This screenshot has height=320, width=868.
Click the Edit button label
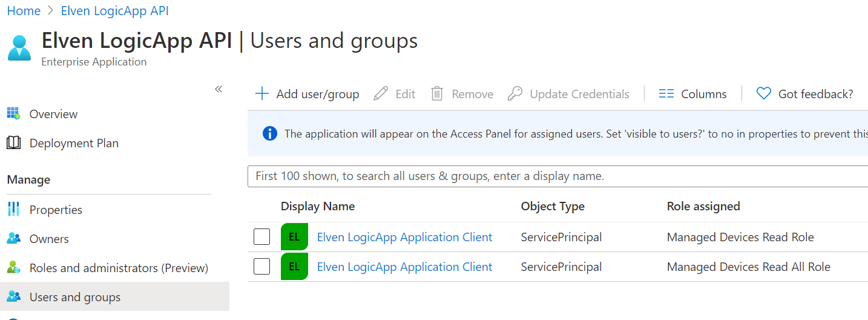click(405, 94)
